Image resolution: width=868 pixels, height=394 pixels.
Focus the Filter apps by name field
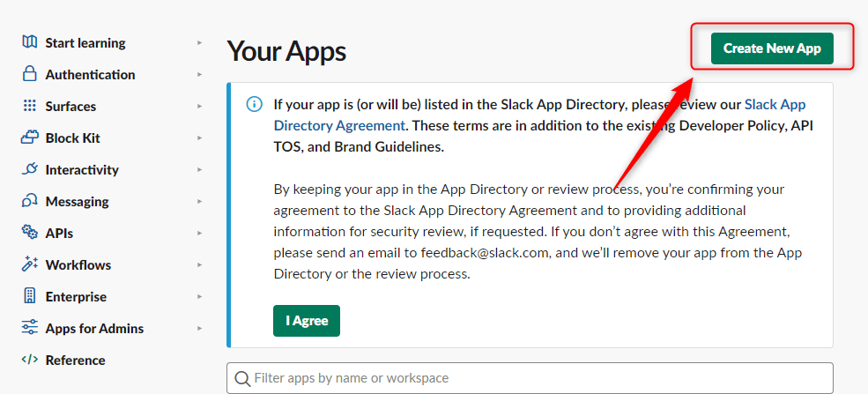coord(530,378)
